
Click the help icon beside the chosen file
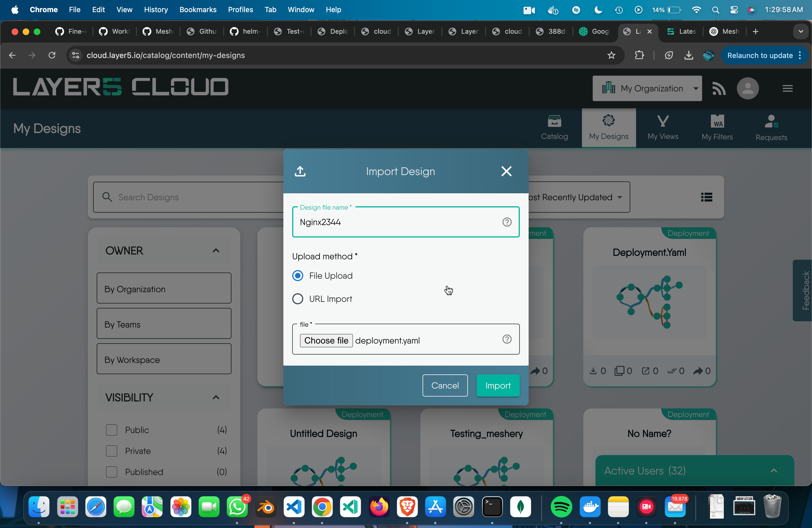[507, 339]
